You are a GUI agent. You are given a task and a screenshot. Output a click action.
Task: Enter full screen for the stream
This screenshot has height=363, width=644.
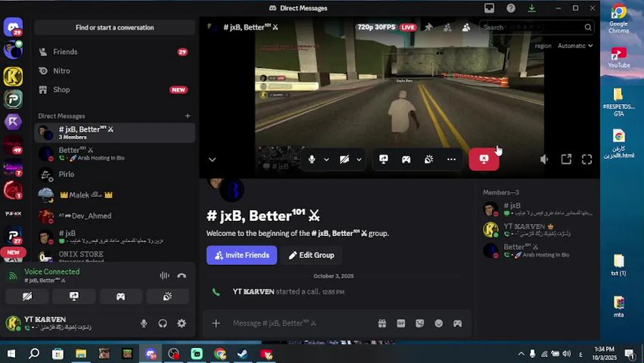(587, 159)
